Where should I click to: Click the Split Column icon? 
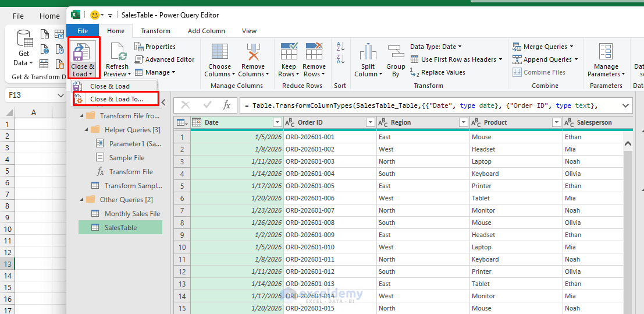click(x=368, y=52)
